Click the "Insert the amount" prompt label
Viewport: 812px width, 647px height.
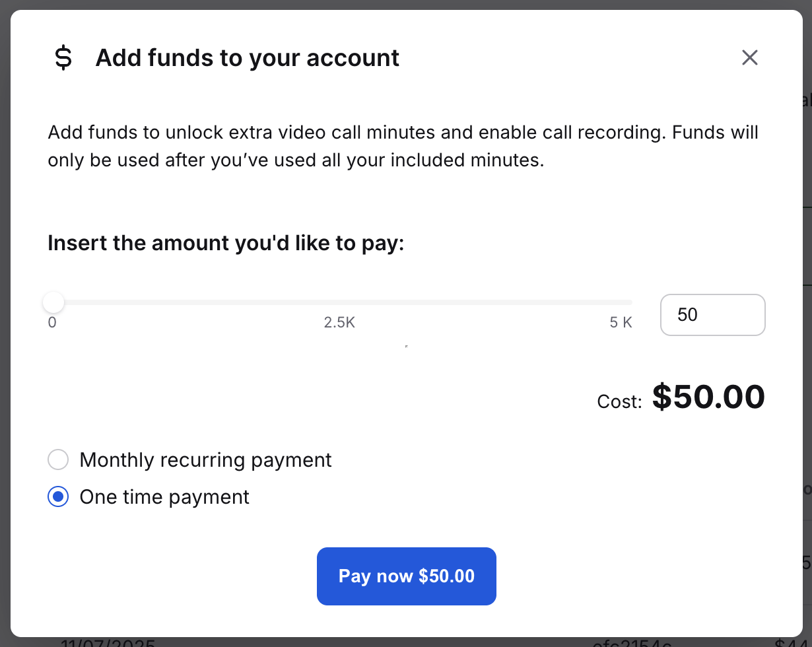pyautogui.click(x=226, y=244)
